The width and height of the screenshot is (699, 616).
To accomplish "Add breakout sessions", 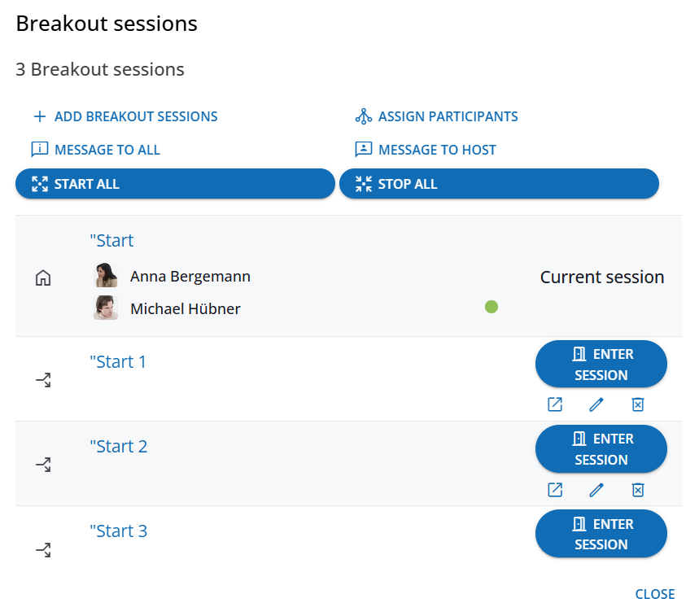I will (125, 116).
